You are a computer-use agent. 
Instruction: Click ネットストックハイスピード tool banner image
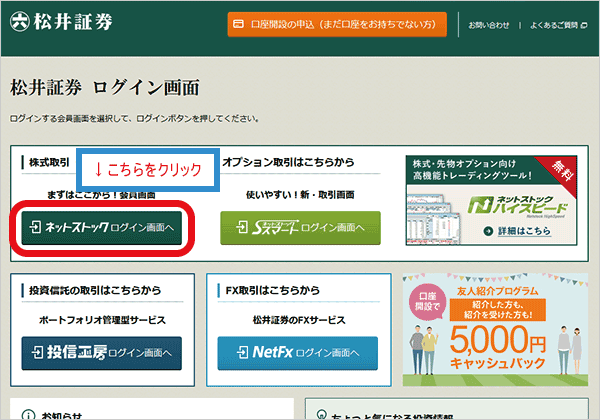(491, 200)
